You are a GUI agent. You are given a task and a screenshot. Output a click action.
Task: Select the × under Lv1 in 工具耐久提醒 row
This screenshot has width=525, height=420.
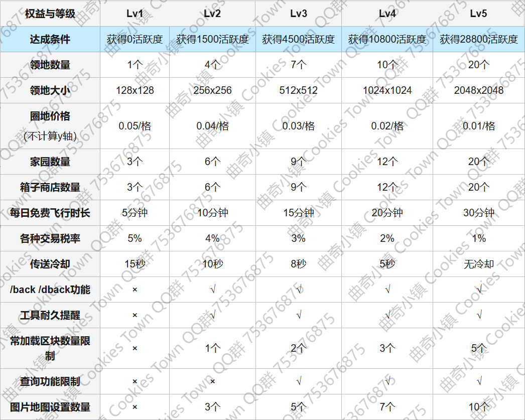click(135, 315)
